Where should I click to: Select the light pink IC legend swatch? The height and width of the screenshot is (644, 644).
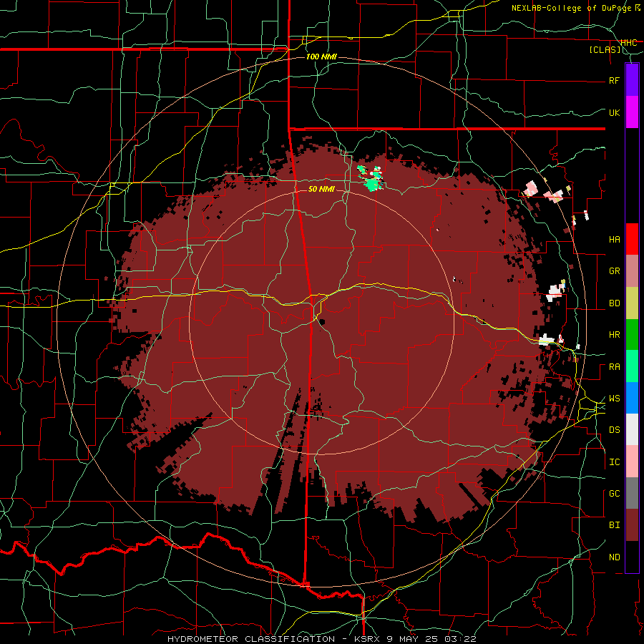(632, 462)
